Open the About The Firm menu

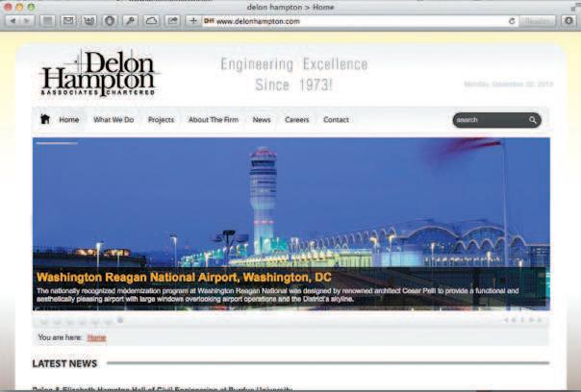click(x=214, y=119)
